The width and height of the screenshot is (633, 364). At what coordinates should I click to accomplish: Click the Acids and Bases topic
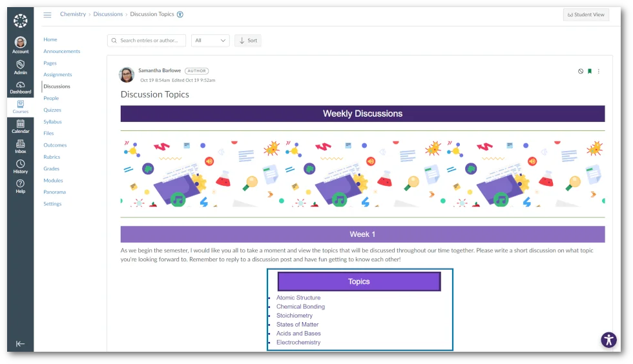pos(298,333)
